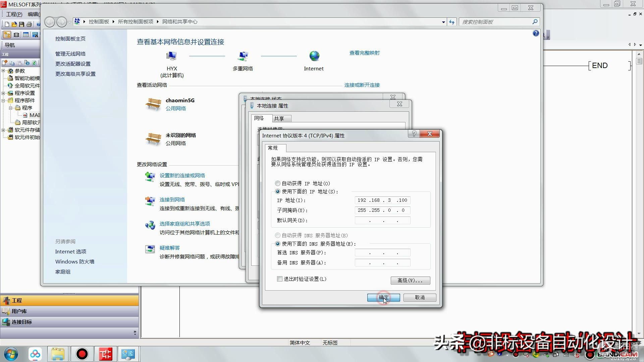Open the 工程(P) menu

[14, 14]
